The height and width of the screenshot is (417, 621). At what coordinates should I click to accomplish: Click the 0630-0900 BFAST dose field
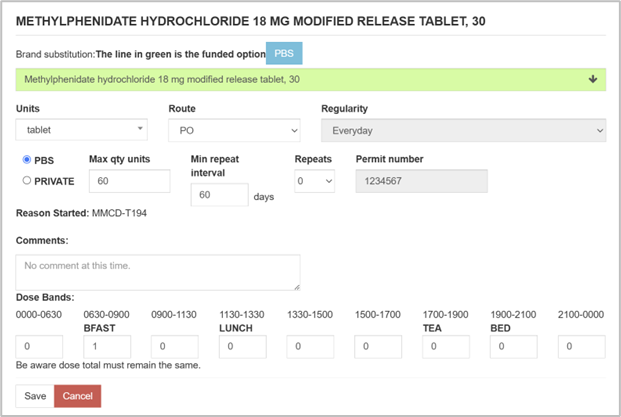(106, 347)
